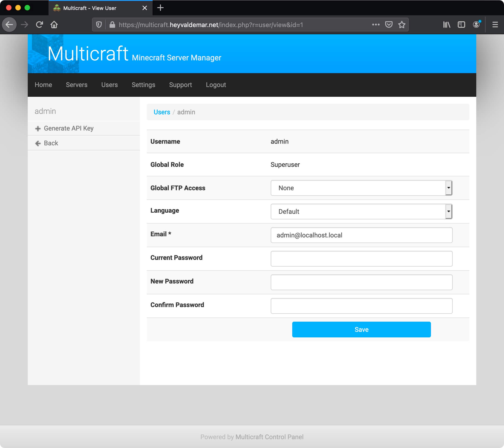The width and height of the screenshot is (504, 448).
Task: Click the Superuser role value
Action: (x=285, y=165)
